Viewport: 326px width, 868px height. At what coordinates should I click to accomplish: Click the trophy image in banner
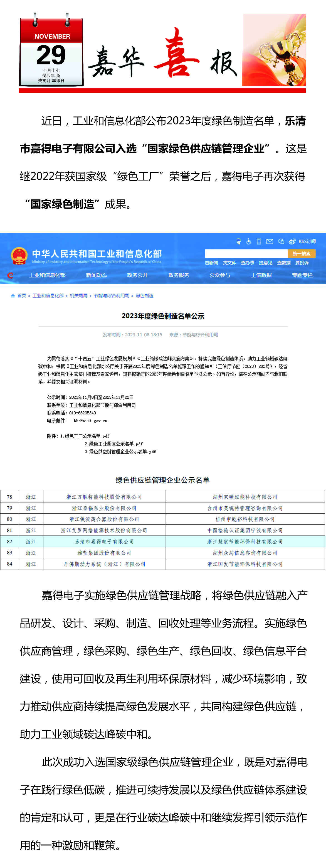coord(274,49)
